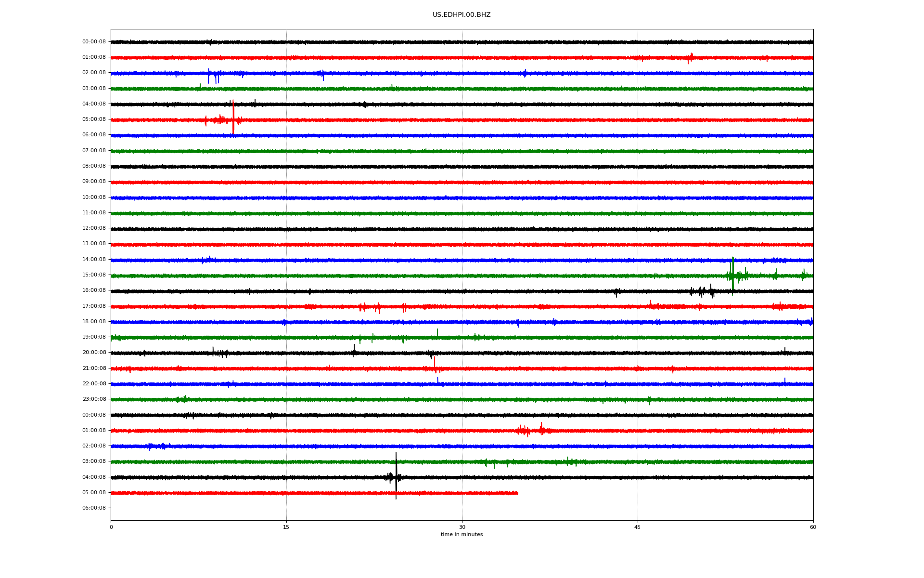Click the end of the truncated bottom red trace
This screenshot has width=924, height=578.
[517, 493]
